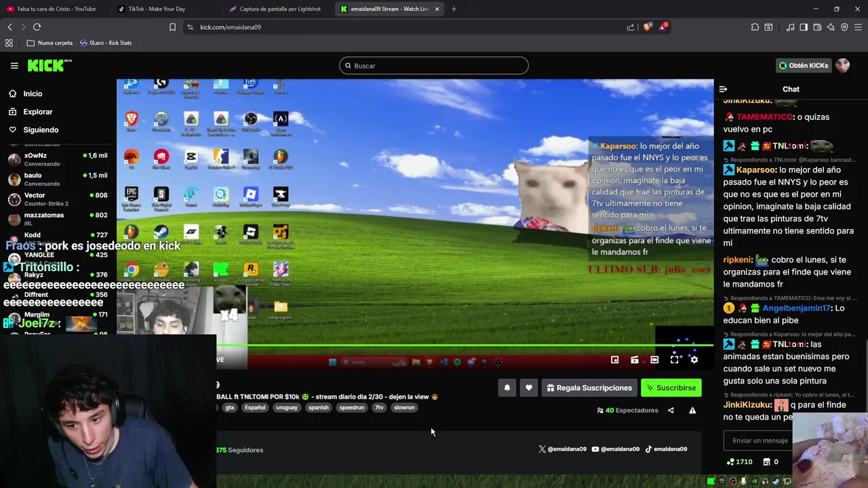Open the mazzatomas channel in sidebar
868x488 pixels.
[58, 219]
